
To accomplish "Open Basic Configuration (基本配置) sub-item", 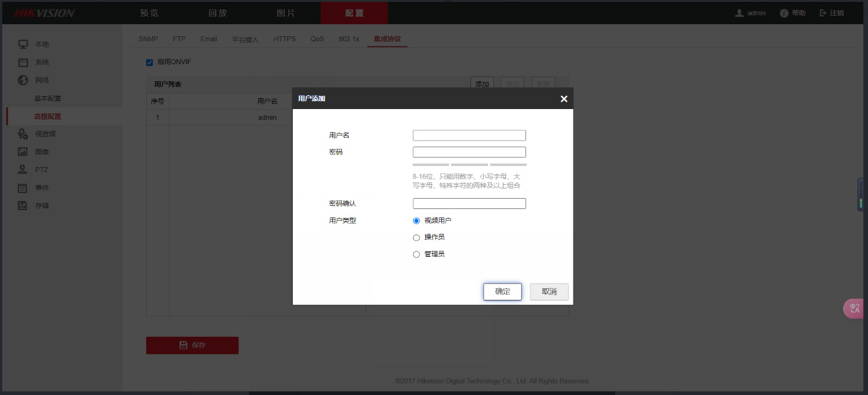I will (x=47, y=98).
